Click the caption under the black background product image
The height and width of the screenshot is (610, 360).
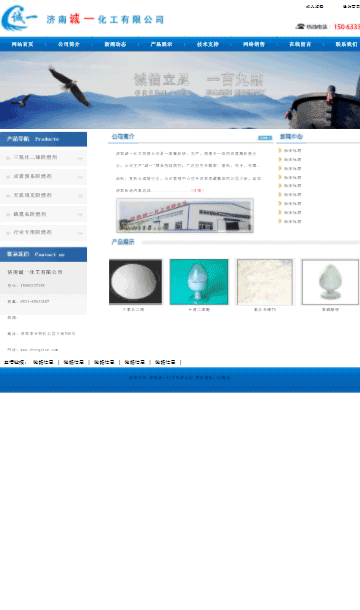(x=133, y=310)
